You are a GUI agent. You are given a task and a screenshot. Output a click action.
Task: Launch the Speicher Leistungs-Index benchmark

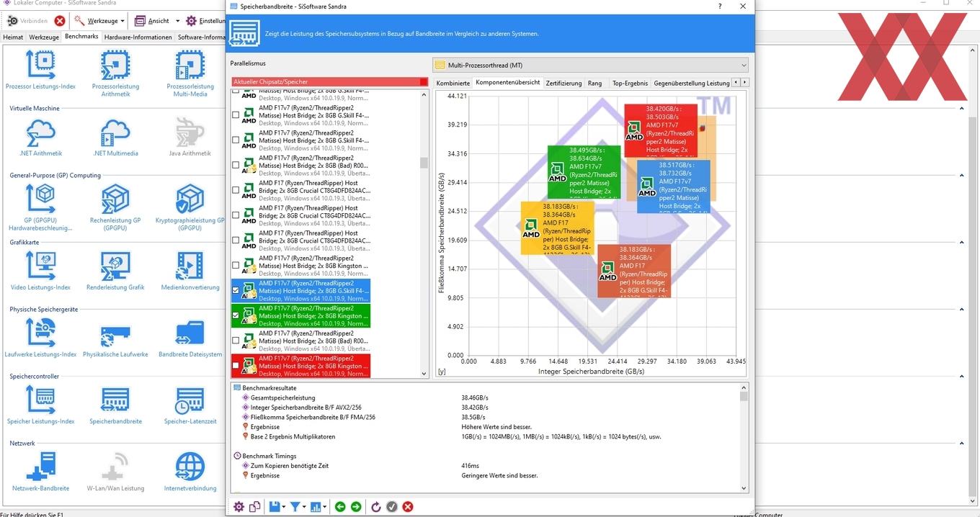pos(40,405)
